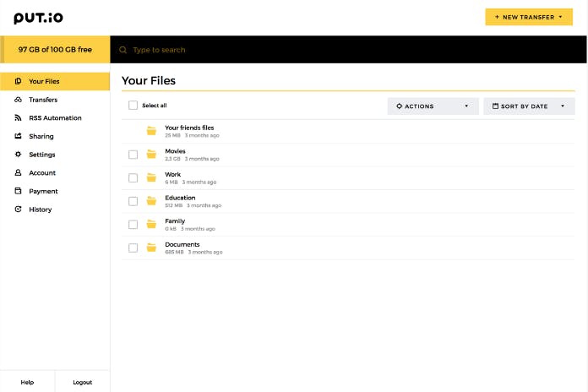Click the History clock icon

pos(18,209)
